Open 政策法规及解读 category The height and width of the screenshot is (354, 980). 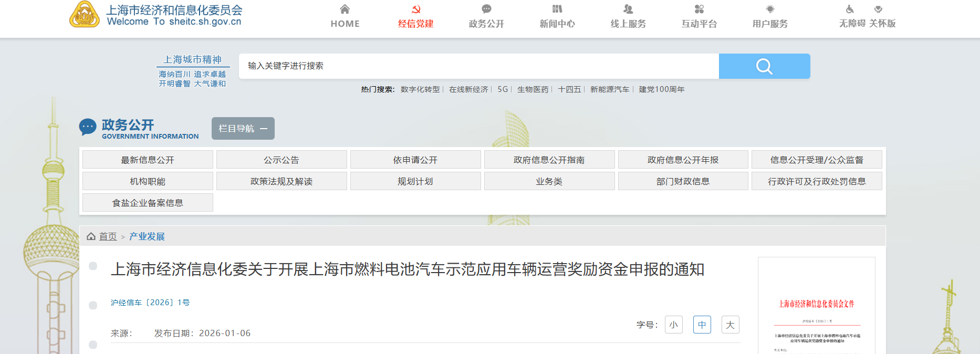(282, 181)
